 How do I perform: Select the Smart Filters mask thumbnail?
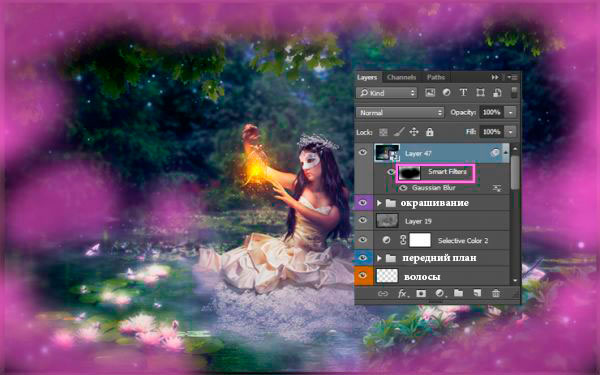click(409, 173)
